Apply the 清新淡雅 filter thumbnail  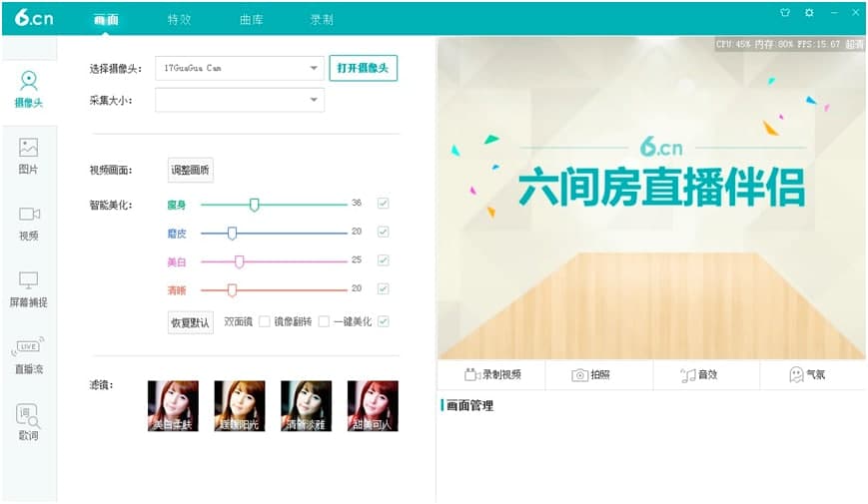point(306,406)
